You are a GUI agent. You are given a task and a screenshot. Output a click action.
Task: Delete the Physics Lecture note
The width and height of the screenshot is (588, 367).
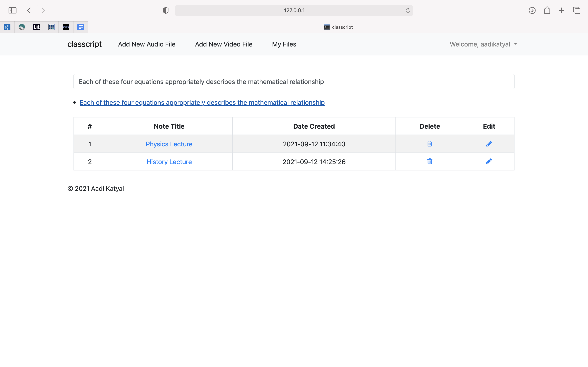pos(430,144)
